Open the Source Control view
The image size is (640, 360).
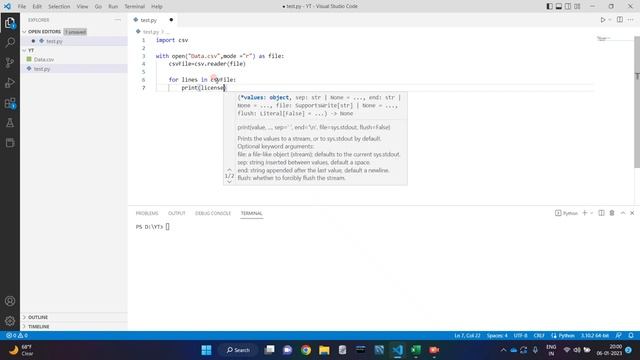[x=10, y=62]
